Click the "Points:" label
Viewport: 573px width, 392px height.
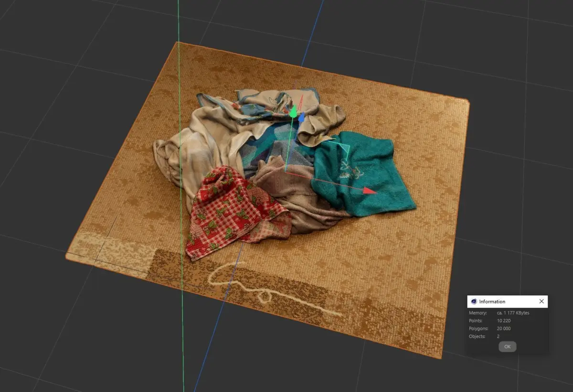pos(476,321)
